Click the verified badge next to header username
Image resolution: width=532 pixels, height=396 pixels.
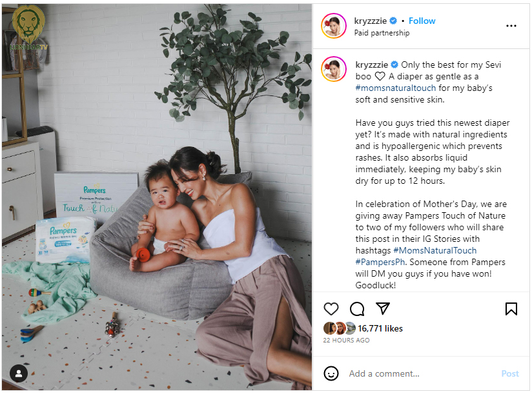click(x=393, y=21)
